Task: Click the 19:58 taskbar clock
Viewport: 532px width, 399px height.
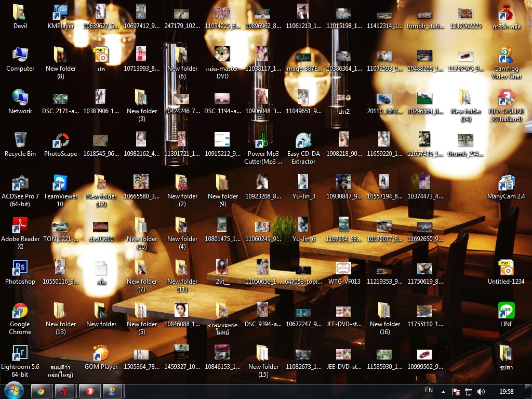Action: click(506, 392)
